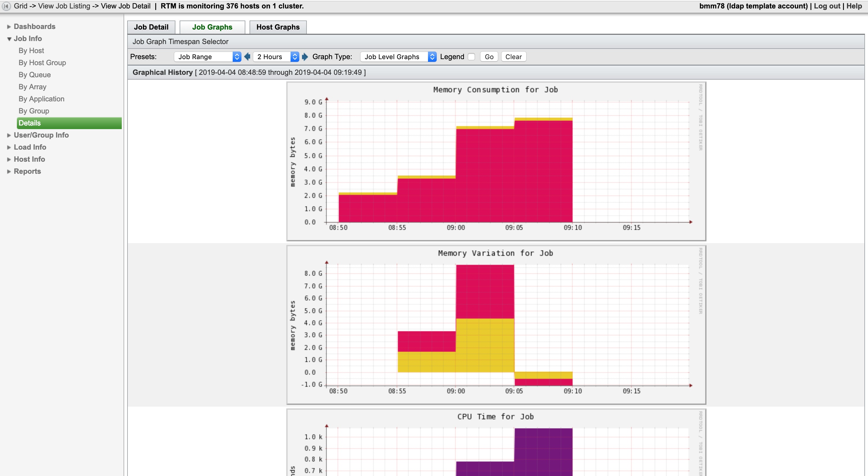Viewport: 868px width, 476px height.
Task: Open By Host in Job Info
Action: [x=31, y=51]
